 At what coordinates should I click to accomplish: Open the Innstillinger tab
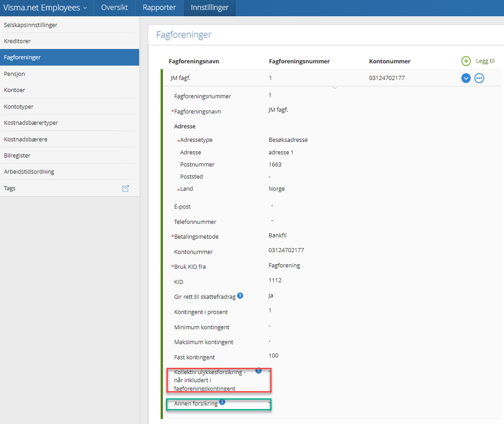point(209,8)
